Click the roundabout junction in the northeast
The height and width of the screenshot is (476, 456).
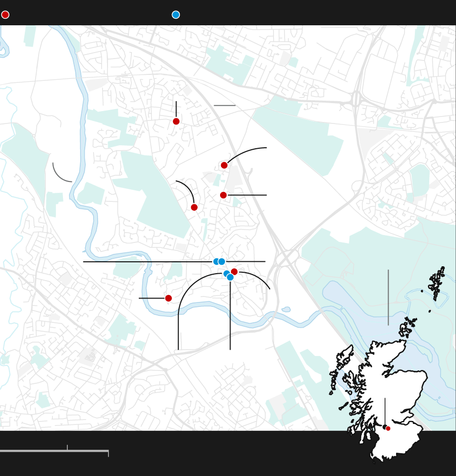click(x=355, y=99)
